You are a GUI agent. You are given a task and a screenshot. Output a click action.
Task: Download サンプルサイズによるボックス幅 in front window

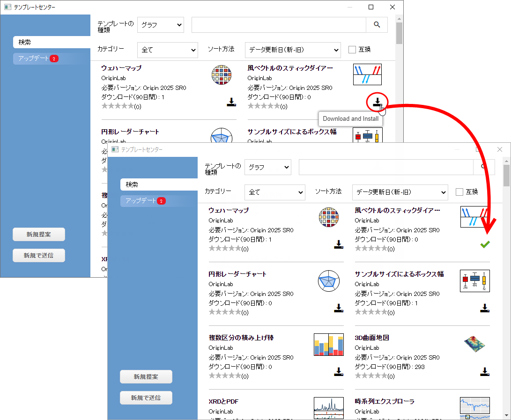(485, 308)
